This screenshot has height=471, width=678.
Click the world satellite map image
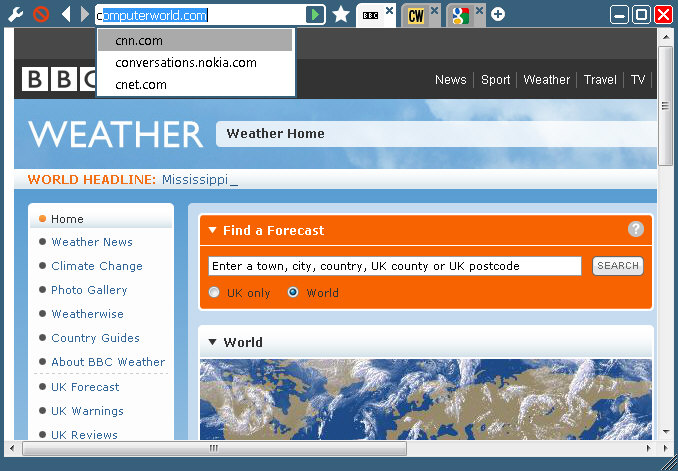tap(426, 399)
